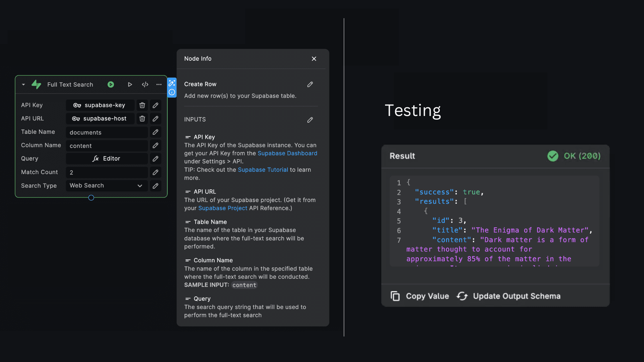
Task: Open the three-dots more options menu
Action: 159,84
